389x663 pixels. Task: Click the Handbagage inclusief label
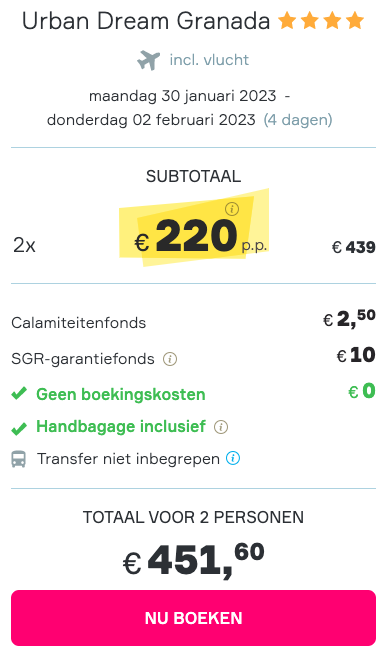[x=121, y=427]
